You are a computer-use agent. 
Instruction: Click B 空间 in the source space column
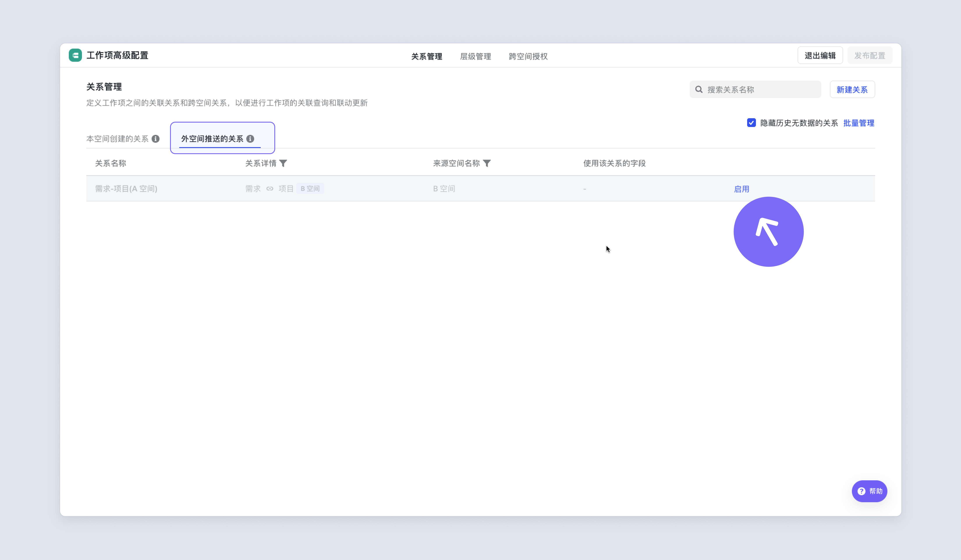point(444,188)
